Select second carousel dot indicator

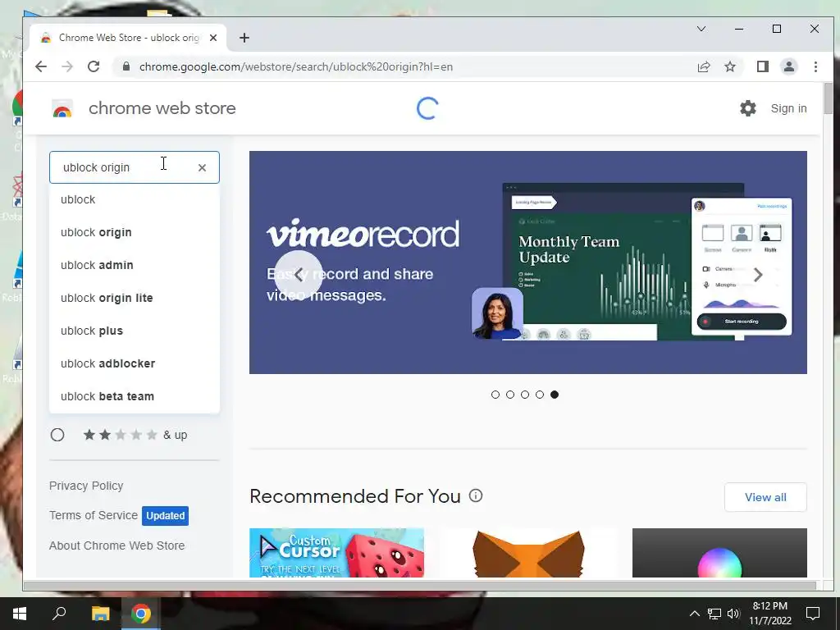point(510,395)
